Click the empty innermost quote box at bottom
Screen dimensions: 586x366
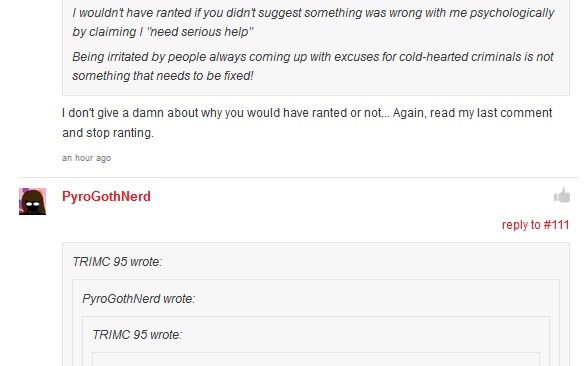point(316,359)
